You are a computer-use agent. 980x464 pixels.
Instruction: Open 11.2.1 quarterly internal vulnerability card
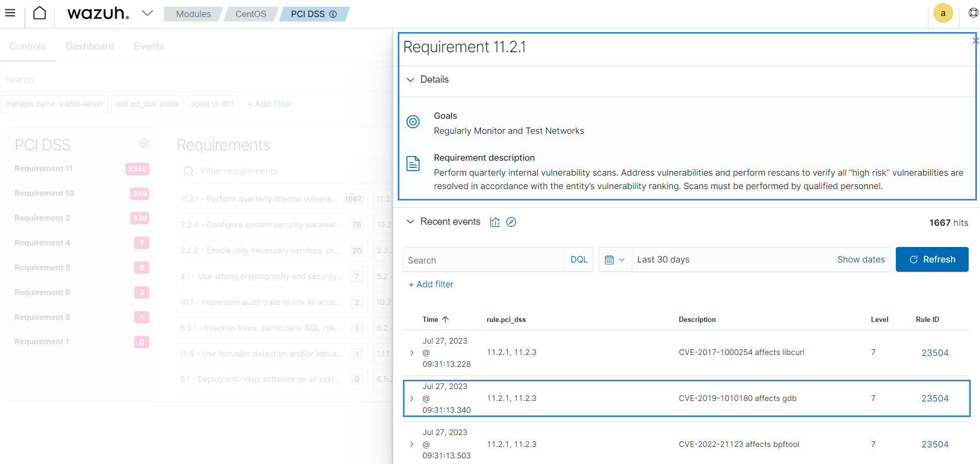pos(272,199)
